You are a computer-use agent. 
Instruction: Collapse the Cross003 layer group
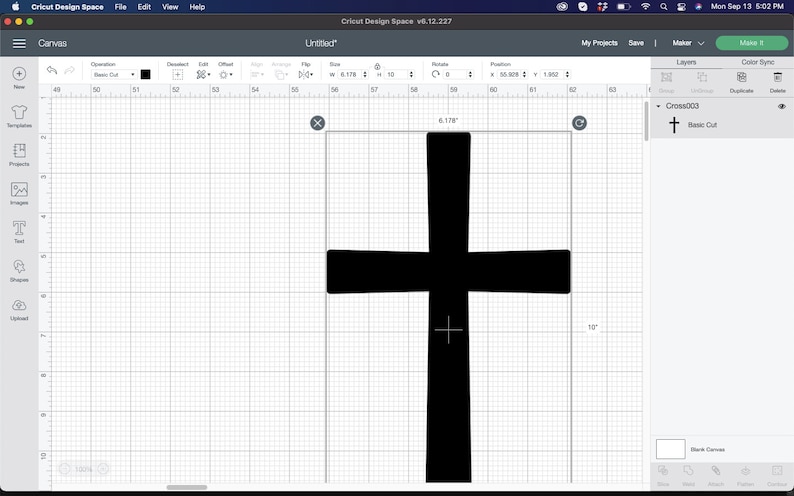click(658, 106)
